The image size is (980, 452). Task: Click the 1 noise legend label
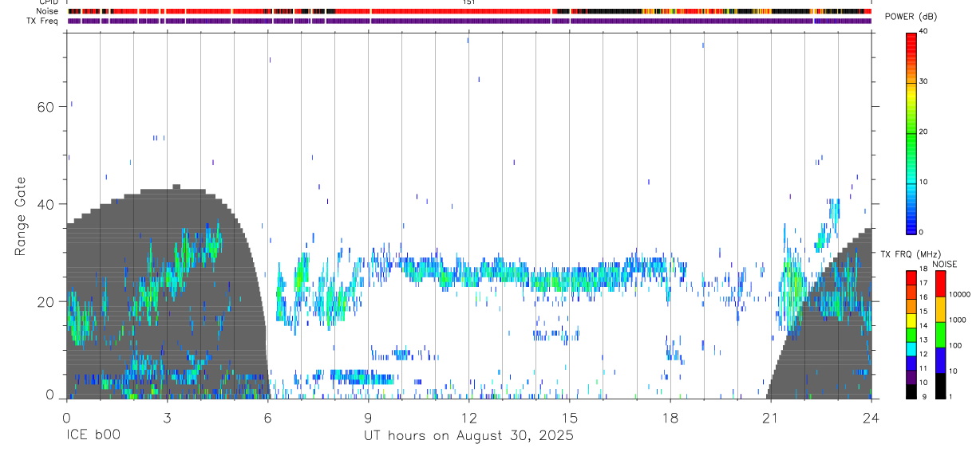pos(950,397)
